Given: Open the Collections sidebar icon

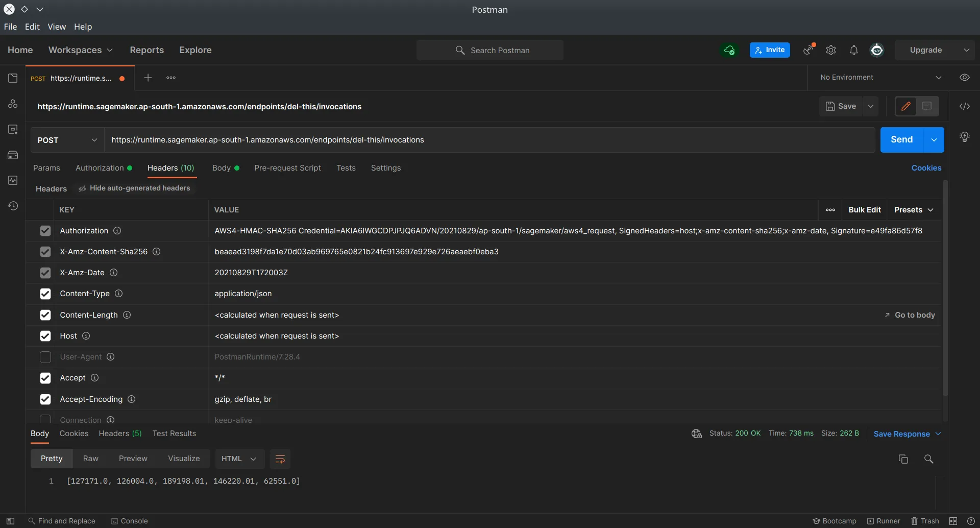Looking at the screenshot, I should (x=13, y=78).
